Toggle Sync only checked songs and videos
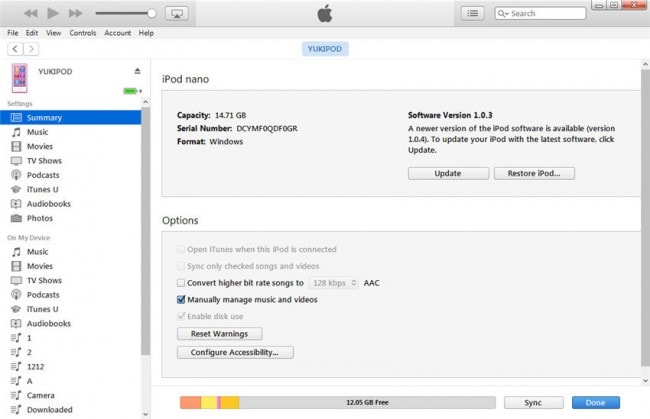650x419 pixels. coord(181,266)
